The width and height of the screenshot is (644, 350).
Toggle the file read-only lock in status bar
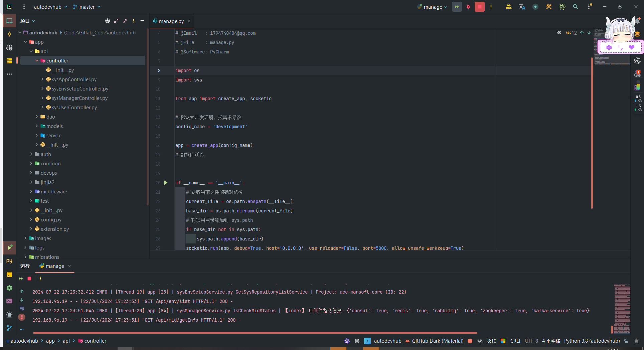point(626,341)
